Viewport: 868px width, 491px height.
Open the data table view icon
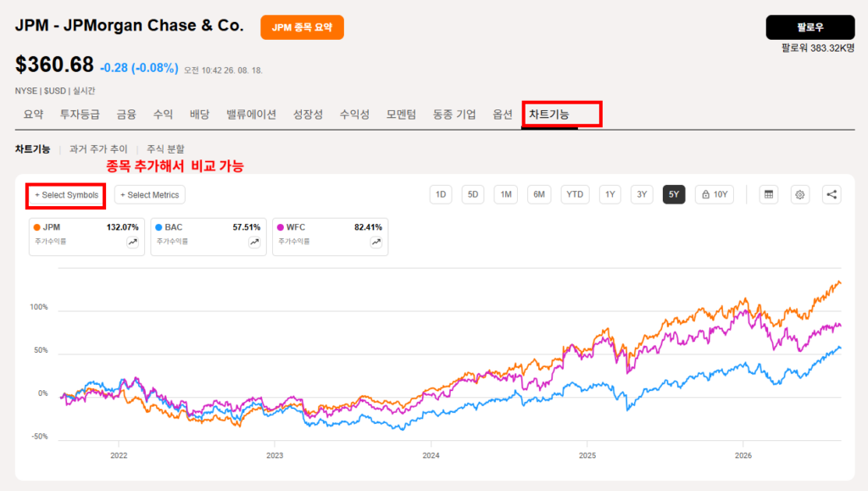coord(768,194)
